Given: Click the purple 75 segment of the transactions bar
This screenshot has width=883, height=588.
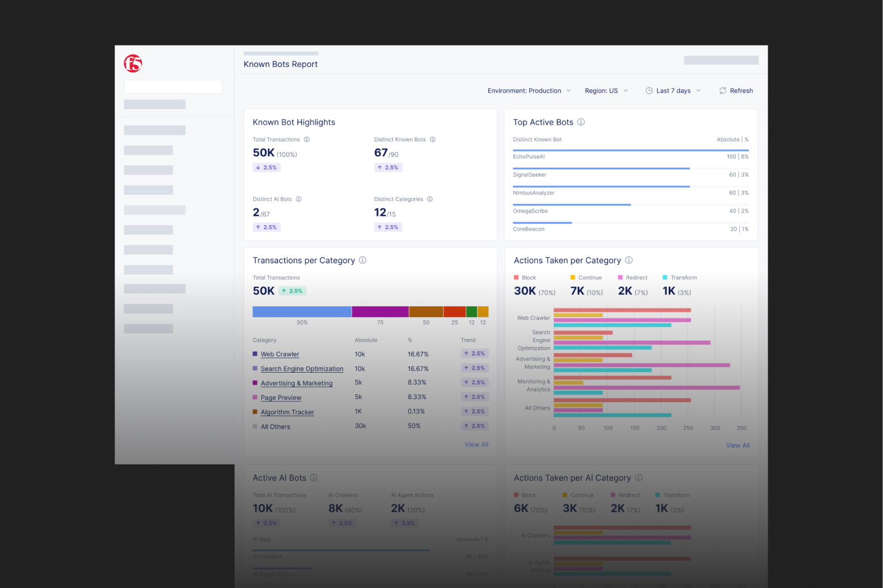Looking at the screenshot, I should pos(380,312).
